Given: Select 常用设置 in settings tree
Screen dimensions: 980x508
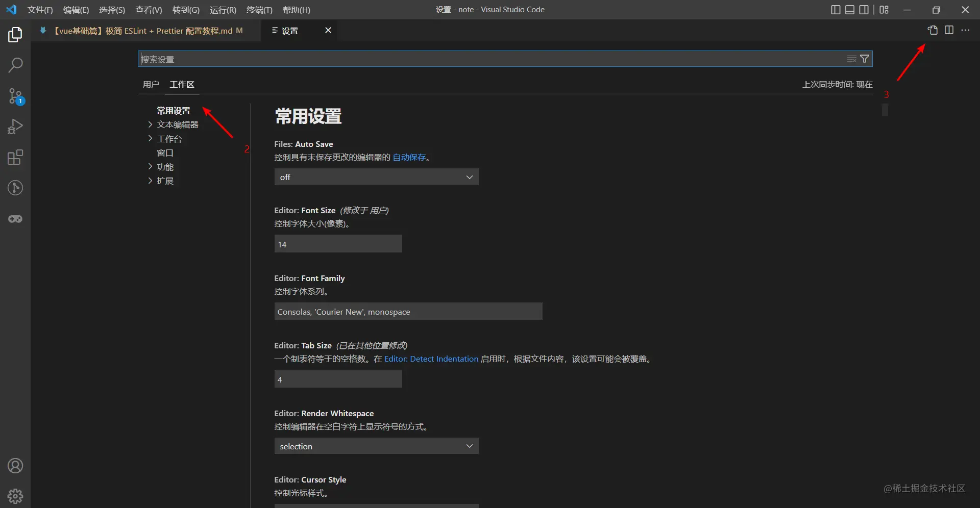Looking at the screenshot, I should 173,111.
